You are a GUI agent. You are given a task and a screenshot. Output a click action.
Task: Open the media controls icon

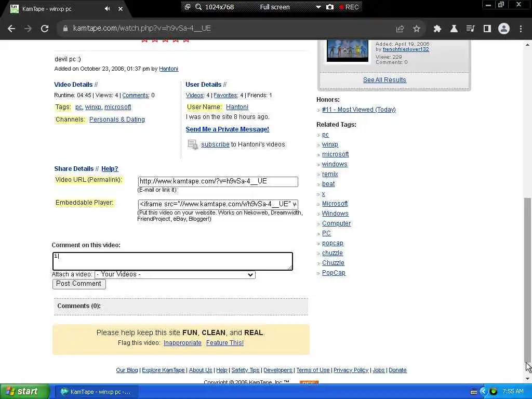coord(470,29)
